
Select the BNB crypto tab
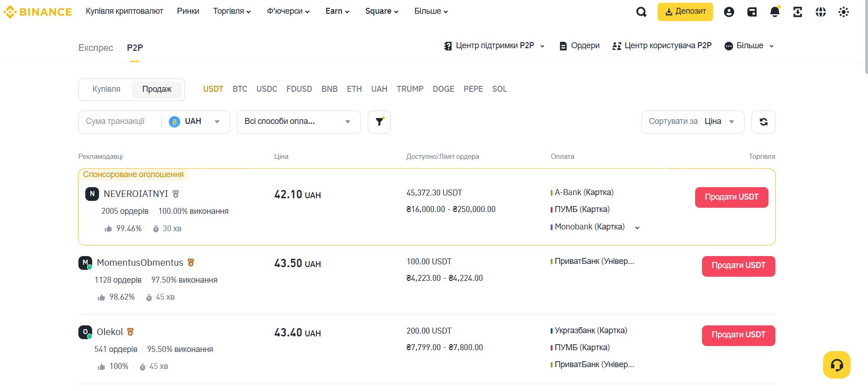330,89
